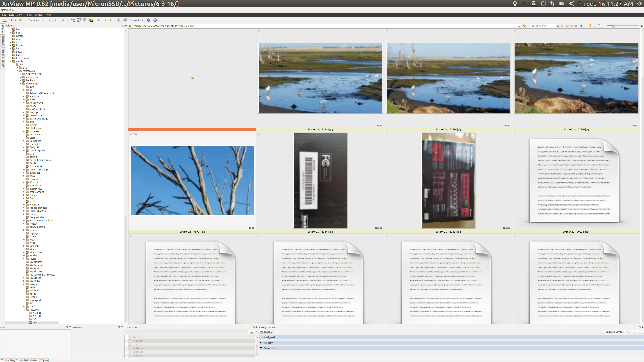Check the landscapes category checkbox

130,348
